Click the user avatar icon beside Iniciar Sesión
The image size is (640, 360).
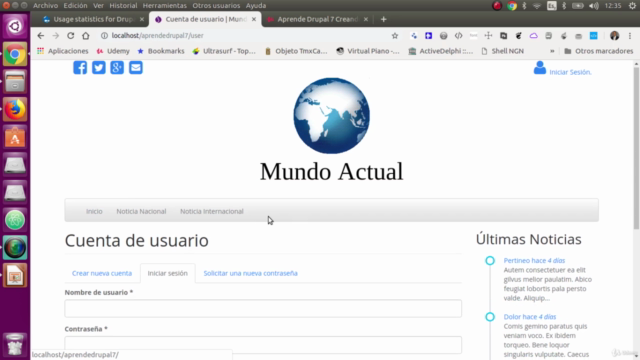point(540,68)
